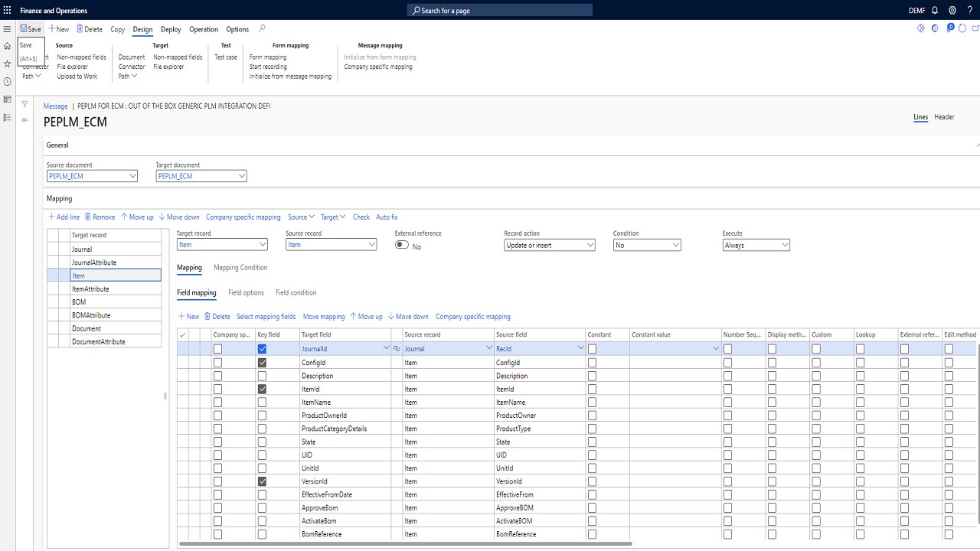Click Search for a page box
980x551 pixels.
[x=500, y=11]
